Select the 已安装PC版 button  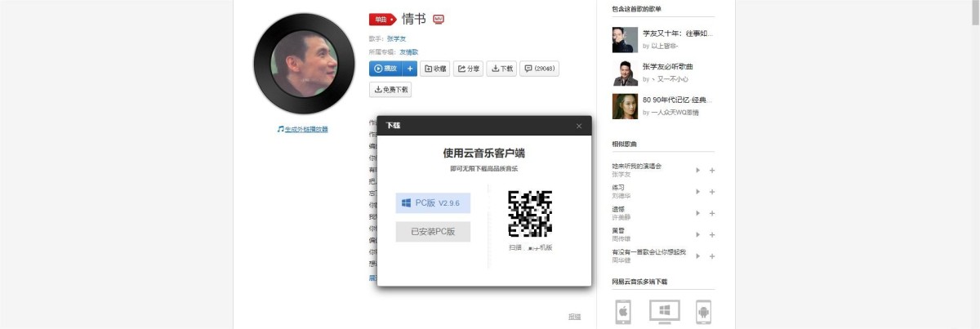point(433,232)
